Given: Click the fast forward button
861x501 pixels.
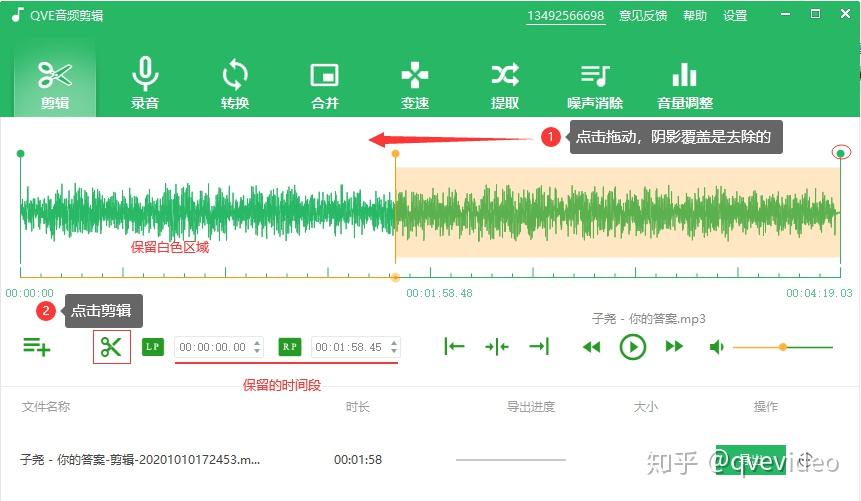Looking at the screenshot, I should coord(674,347).
